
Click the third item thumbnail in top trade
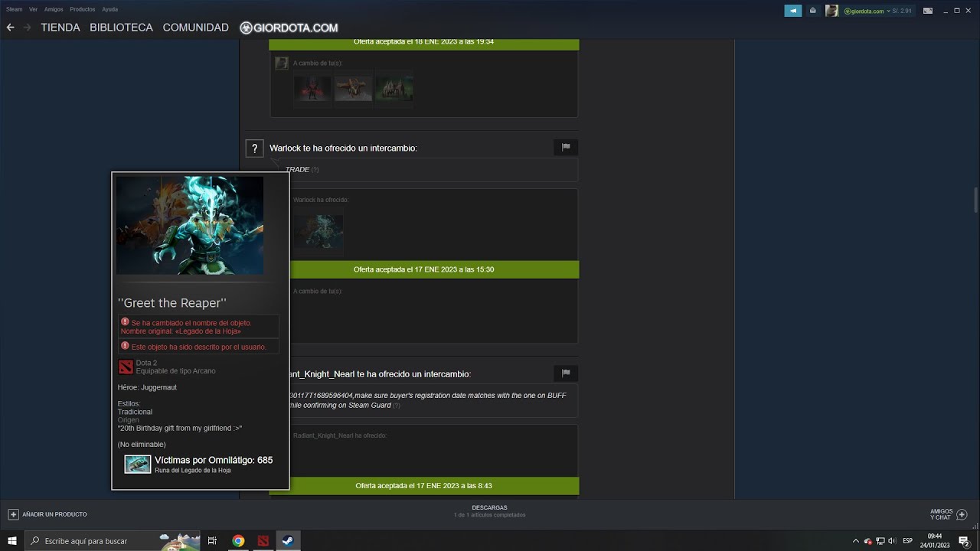point(394,88)
